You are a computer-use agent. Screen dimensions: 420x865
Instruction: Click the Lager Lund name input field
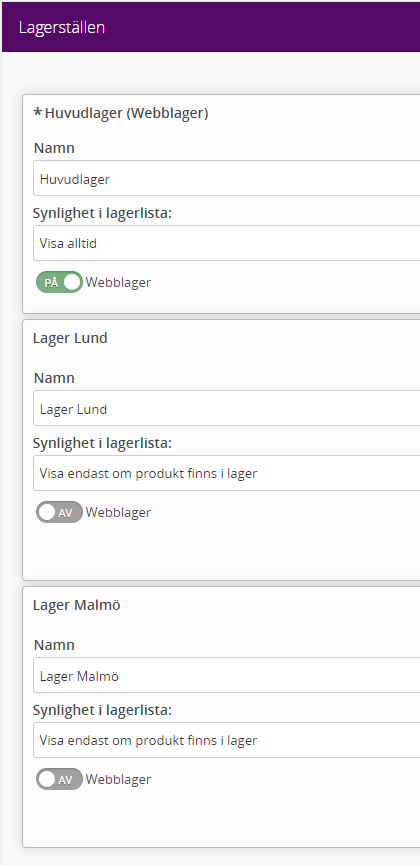point(226,408)
